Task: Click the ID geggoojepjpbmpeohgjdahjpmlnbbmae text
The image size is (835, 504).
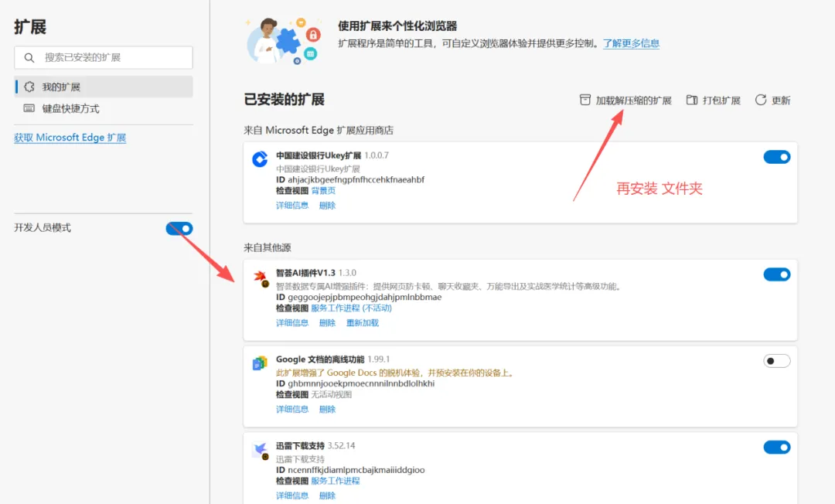Action: [x=359, y=298]
